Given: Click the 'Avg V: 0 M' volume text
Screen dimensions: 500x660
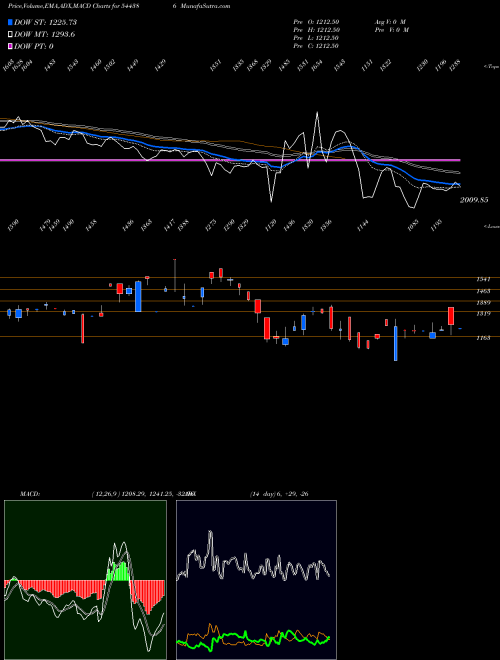Looking at the screenshot, I should click(x=390, y=21).
